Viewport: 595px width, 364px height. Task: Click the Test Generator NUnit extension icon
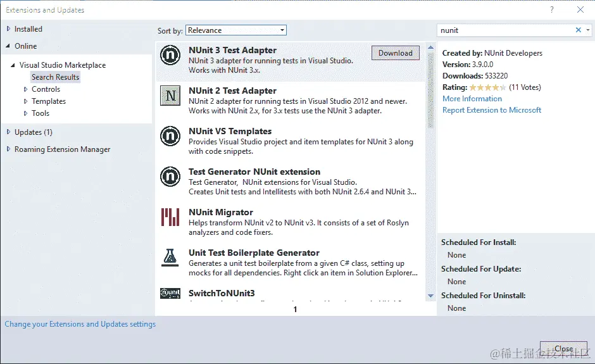point(170,177)
